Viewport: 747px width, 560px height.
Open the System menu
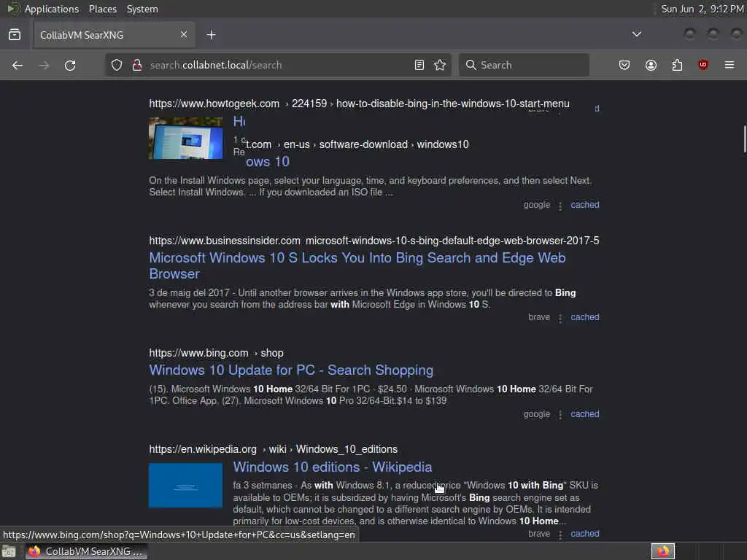pos(142,9)
